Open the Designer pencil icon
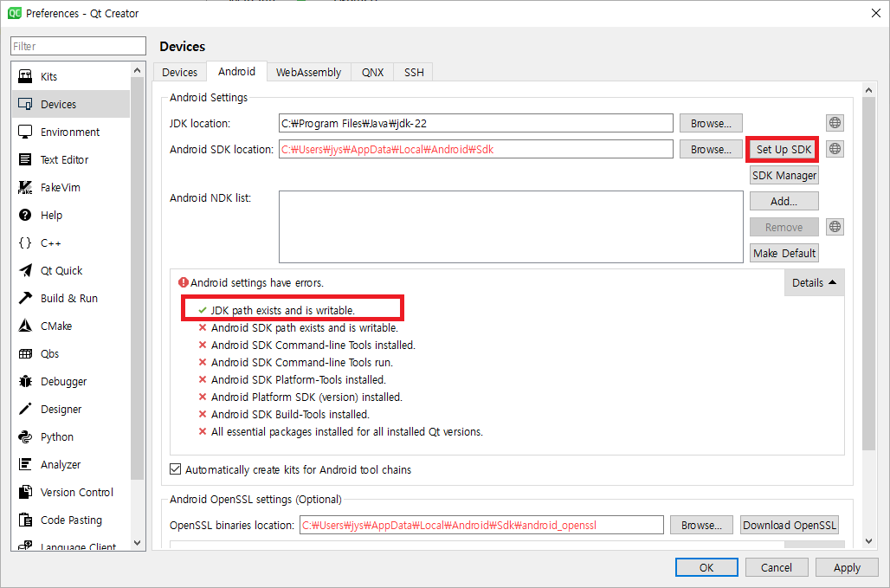This screenshot has height=588, width=890. coord(25,410)
